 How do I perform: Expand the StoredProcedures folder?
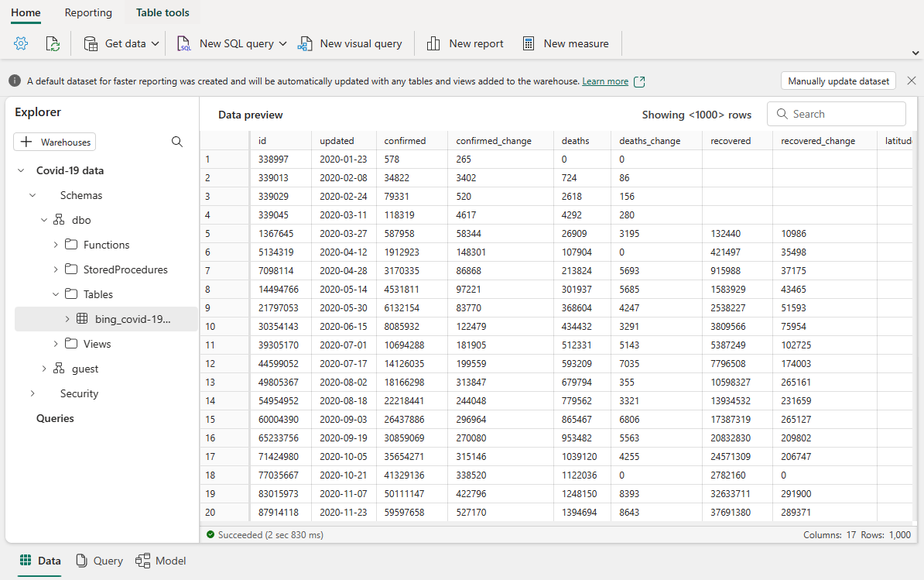(x=56, y=269)
